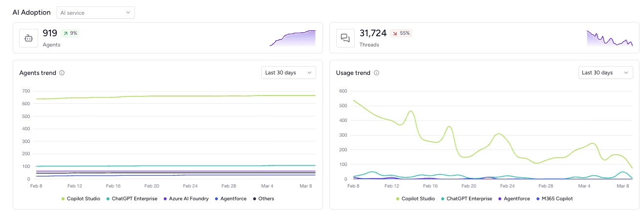Open the Threads purple sparkline chart

click(610, 38)
